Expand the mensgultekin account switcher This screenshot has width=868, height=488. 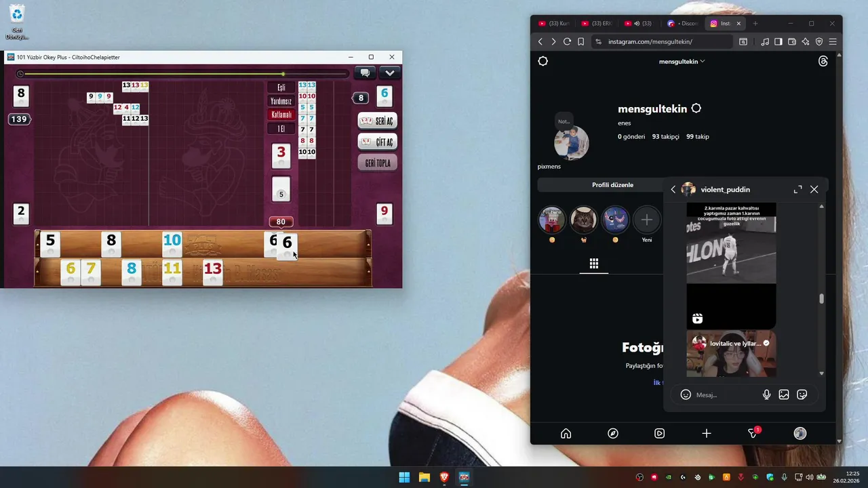tap(682, 62)
